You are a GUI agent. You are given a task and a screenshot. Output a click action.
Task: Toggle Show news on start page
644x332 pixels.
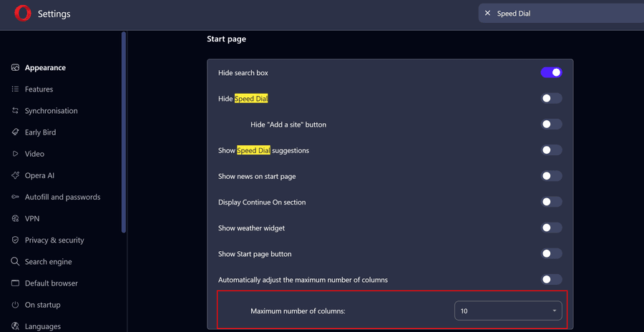pyautogui.click(x=551, y=176)
